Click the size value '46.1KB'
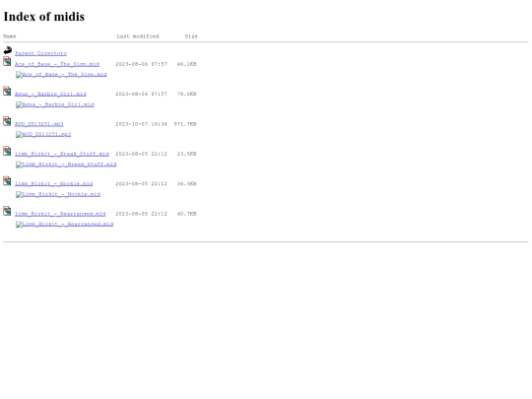Screen dimensions: 532x399 point(186,64)
